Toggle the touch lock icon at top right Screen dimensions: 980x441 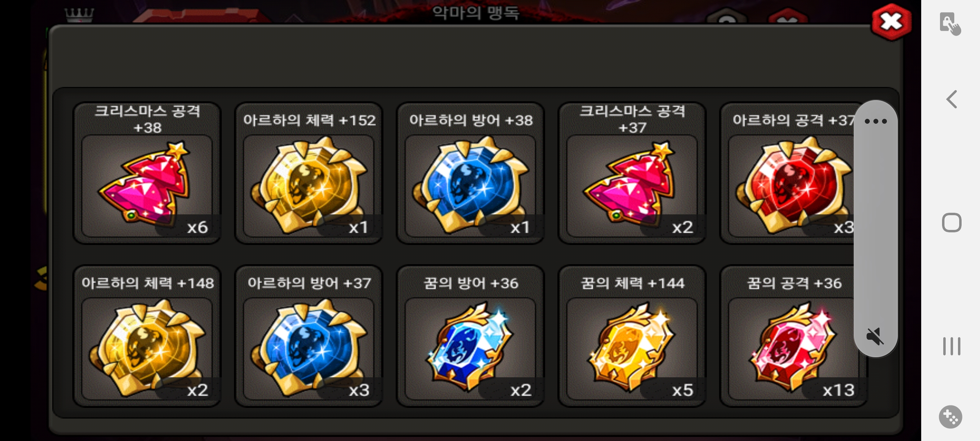(x=950, y=24)
